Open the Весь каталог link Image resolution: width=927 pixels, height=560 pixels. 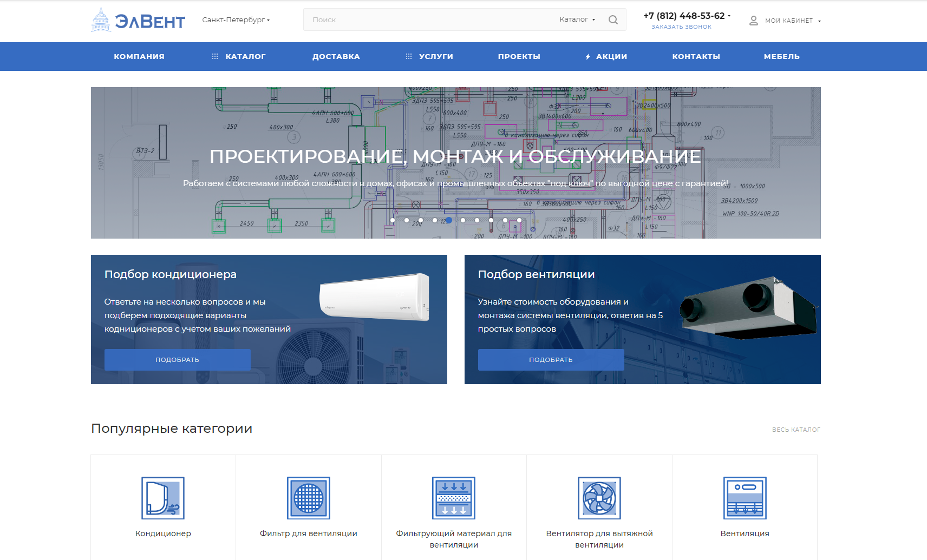tap(796, 430)
